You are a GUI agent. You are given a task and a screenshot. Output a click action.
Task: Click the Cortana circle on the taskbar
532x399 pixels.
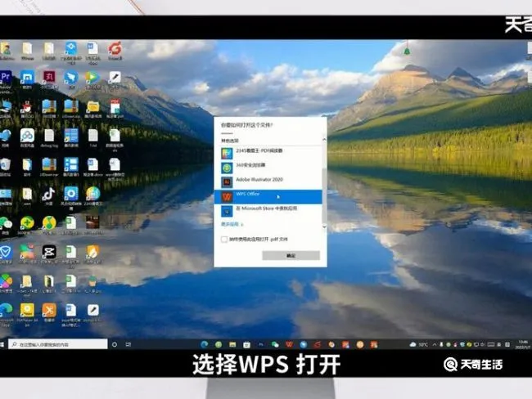tap(115, 344)
